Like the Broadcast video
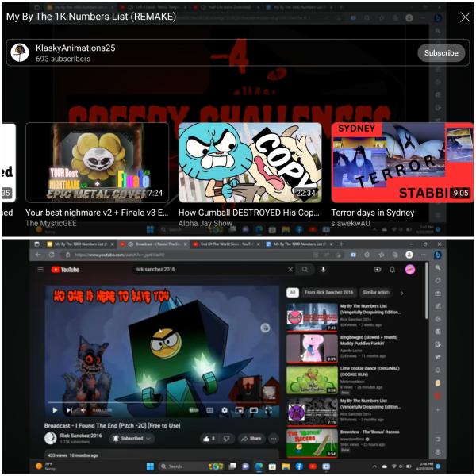476x476 pixels. click(x=209, y=438)
